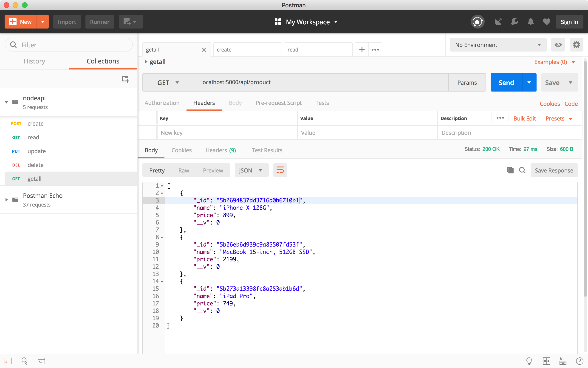Expand the getall request description triangle
The height and width of the screenshot is (368, 588).
coord(146,62)
